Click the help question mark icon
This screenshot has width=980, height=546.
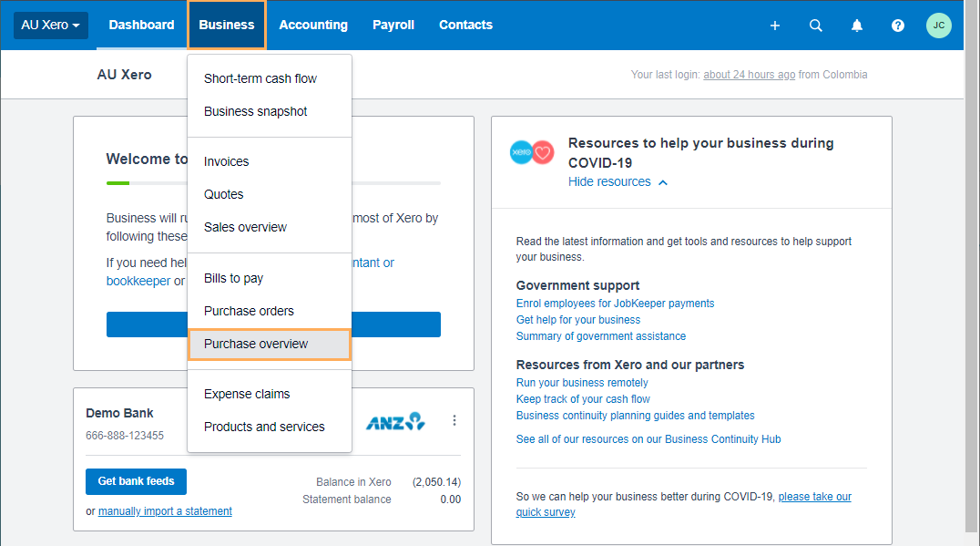(x=897, y=25)
